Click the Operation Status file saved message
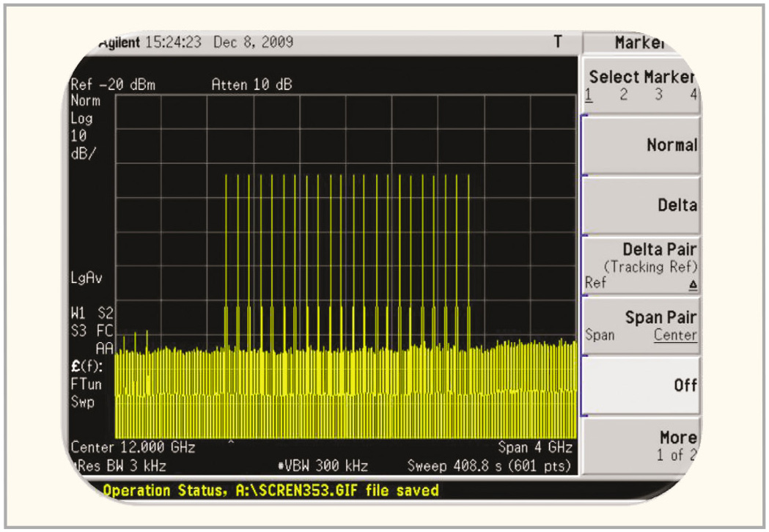Viewport: 769px width, 532px height. tap(271, 490)
